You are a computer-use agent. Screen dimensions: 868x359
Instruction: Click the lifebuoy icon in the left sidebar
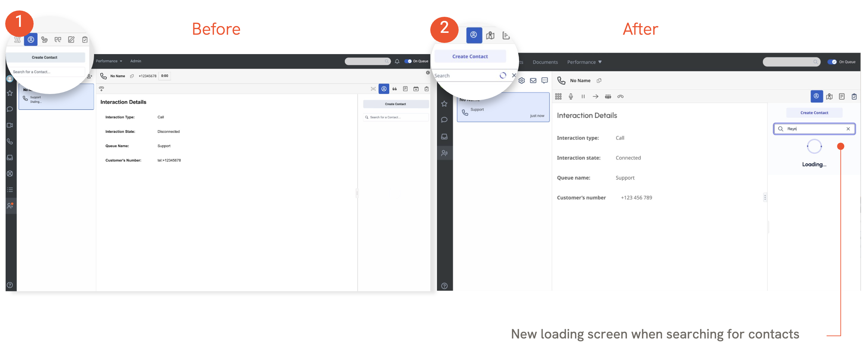[x=10, y=174]
